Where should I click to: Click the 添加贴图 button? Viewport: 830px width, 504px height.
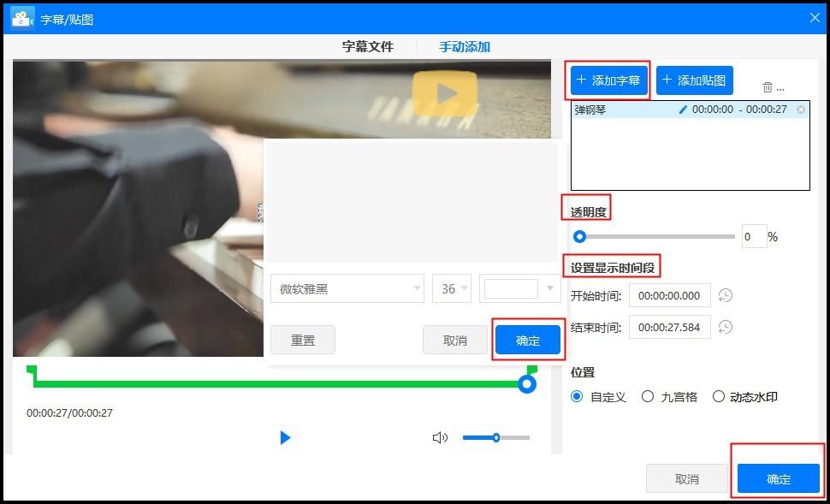pyautogui.click(x=695, y=80)
